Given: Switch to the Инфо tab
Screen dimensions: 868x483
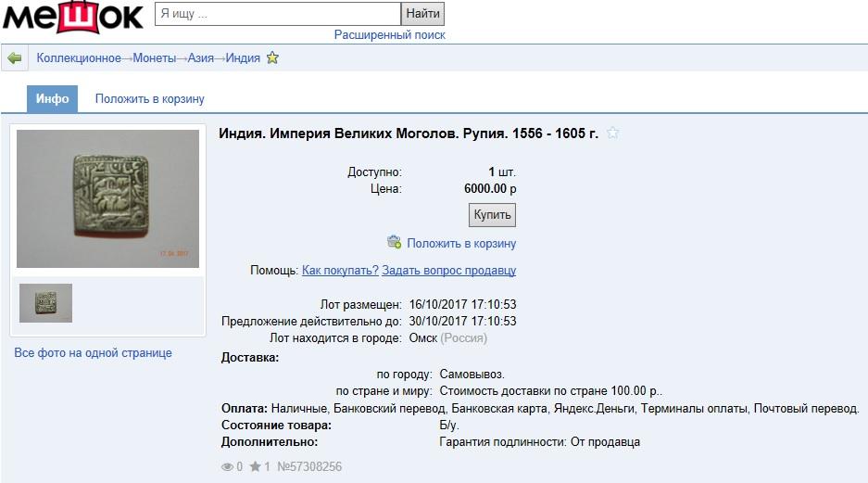Looking at the screenshot, I should (x=53, y=99).
